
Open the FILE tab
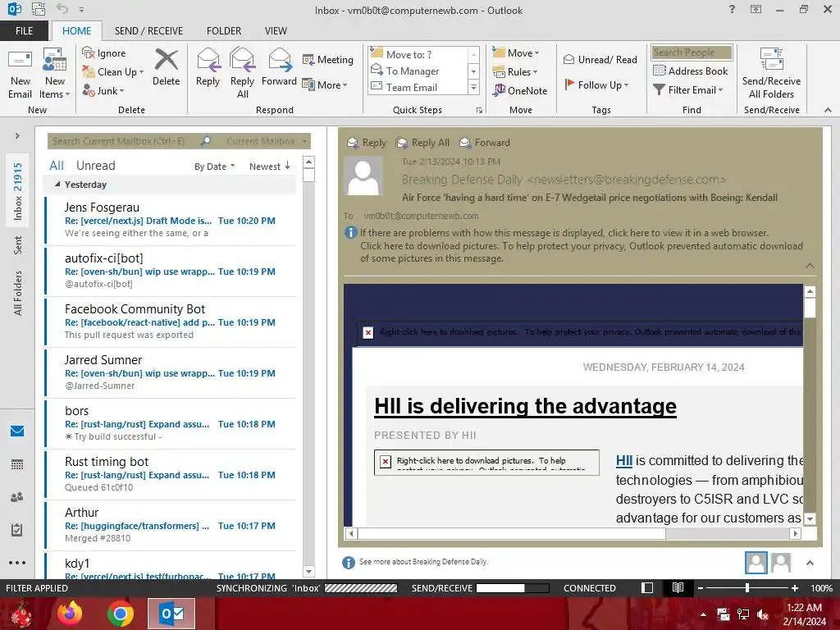[x=24, y=31]
